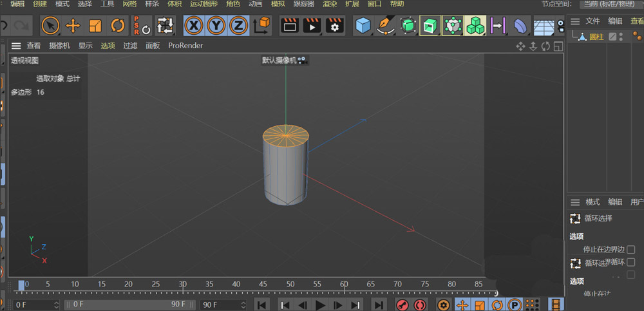Open the viewport hamburger menu
This screenshot has height=311, width=644.
click(x=15, y=46)
